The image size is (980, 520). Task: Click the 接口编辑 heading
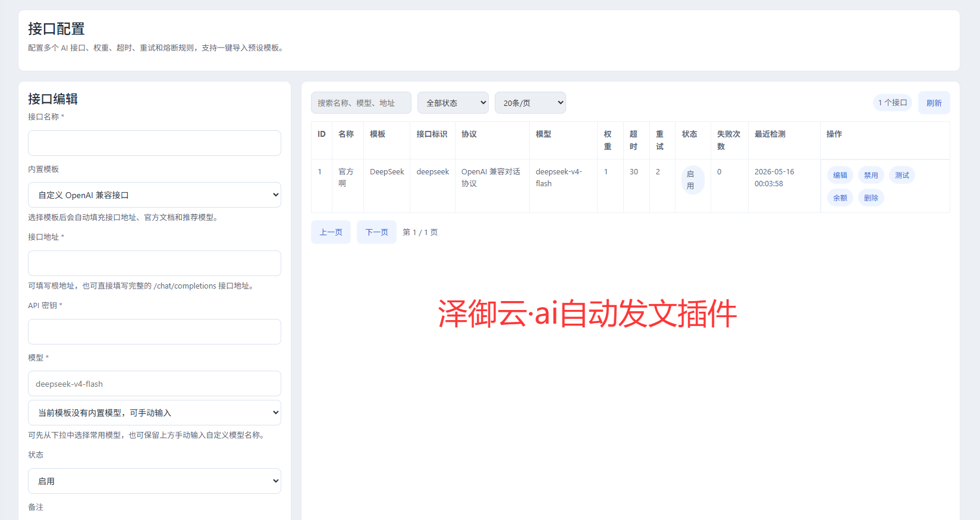(x=53, y=99)
